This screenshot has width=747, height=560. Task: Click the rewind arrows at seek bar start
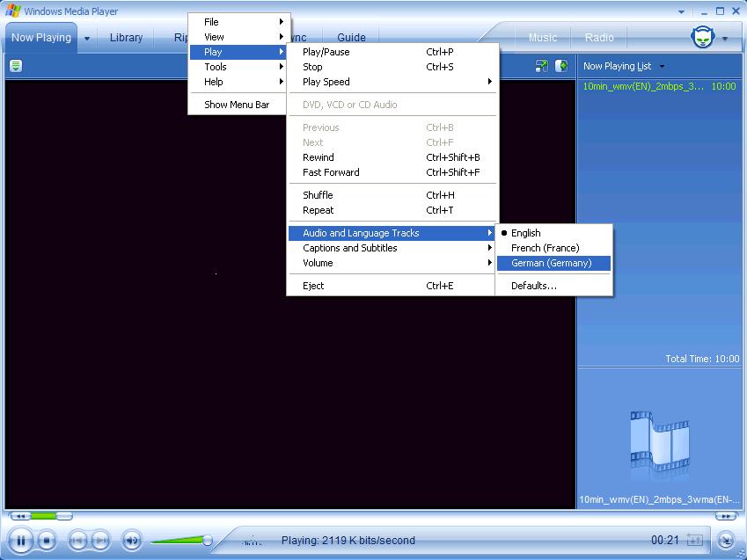(20, 516)
